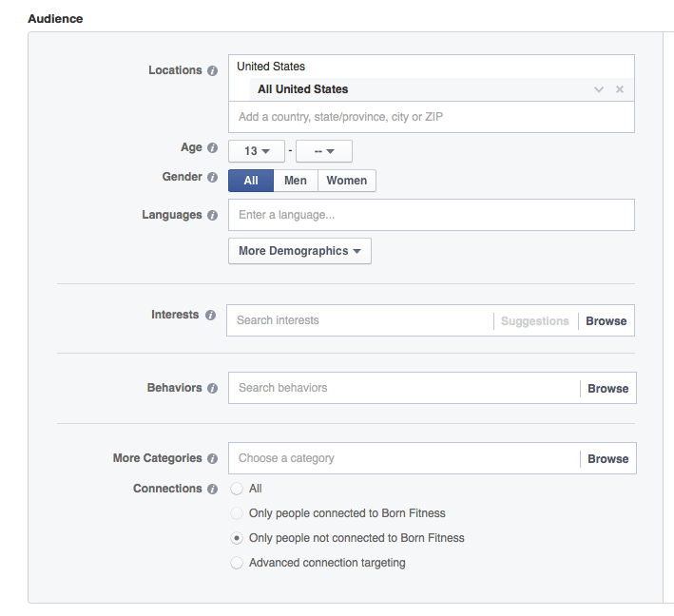674x616 pixels.
Task: Click the info icon next to Behaviors
Action: pyautogui.click(x=212, y=388)
